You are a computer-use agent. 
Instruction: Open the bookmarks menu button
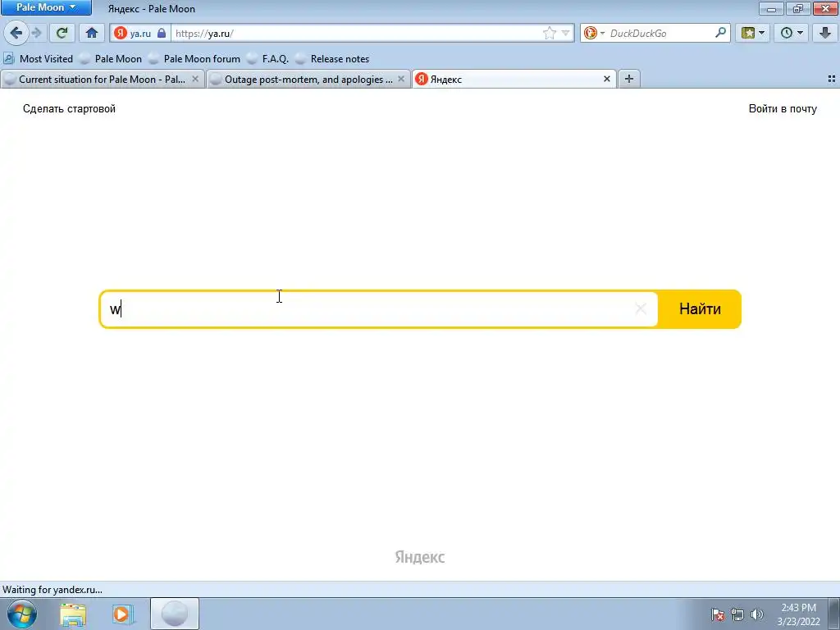tap(752, 33)
